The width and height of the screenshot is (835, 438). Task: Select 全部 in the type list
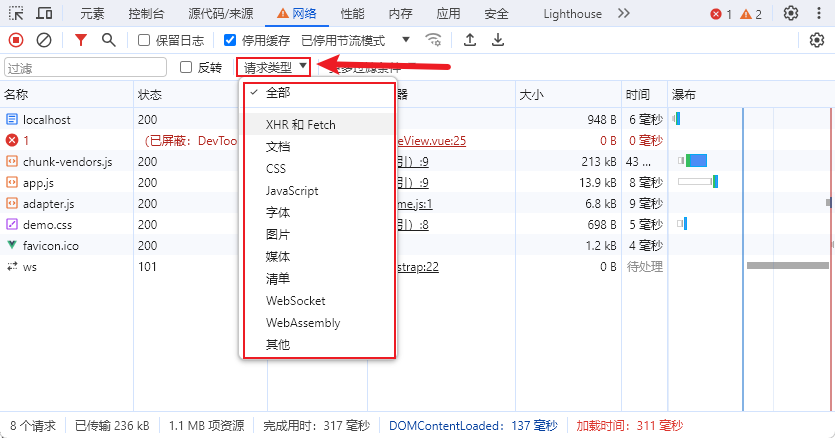click(x=319, y=93)
